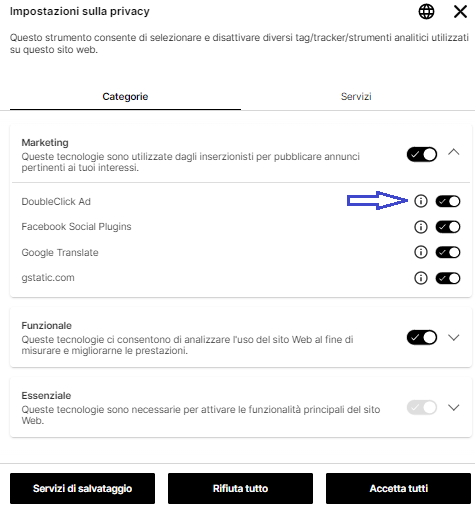Image resolution: width=475 pixels, height=513 pixels.
Task: Toggle the Funzionale category switch
Action: pyautogui.click(x=422, y=337)
